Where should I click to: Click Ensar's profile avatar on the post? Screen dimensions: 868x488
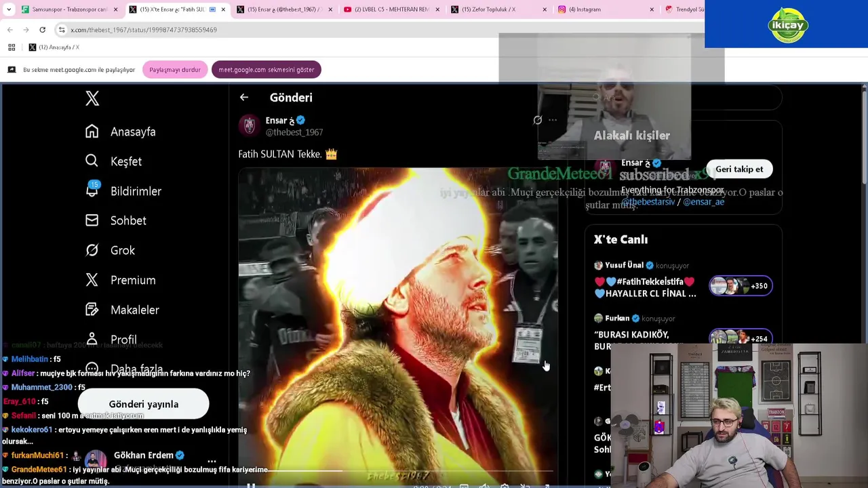(x=250, y=125)
